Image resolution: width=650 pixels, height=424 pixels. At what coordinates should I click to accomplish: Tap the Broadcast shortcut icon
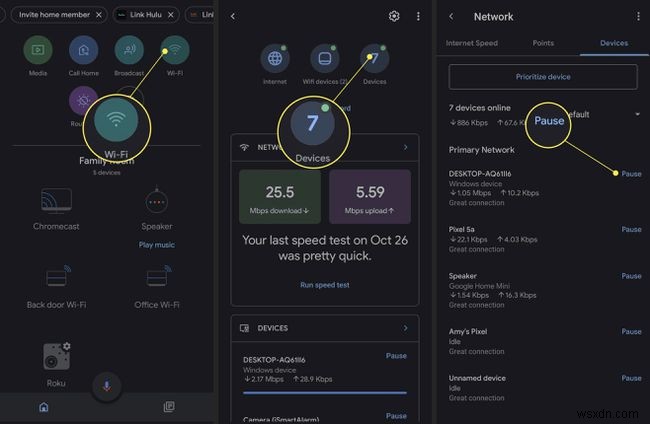click(x=129, y=50)
